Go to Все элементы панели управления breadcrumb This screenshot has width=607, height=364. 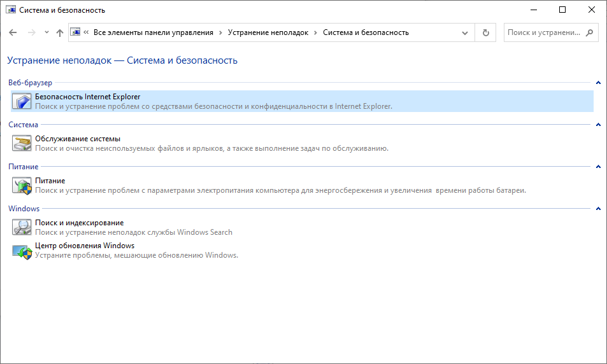tap(154, 32)
